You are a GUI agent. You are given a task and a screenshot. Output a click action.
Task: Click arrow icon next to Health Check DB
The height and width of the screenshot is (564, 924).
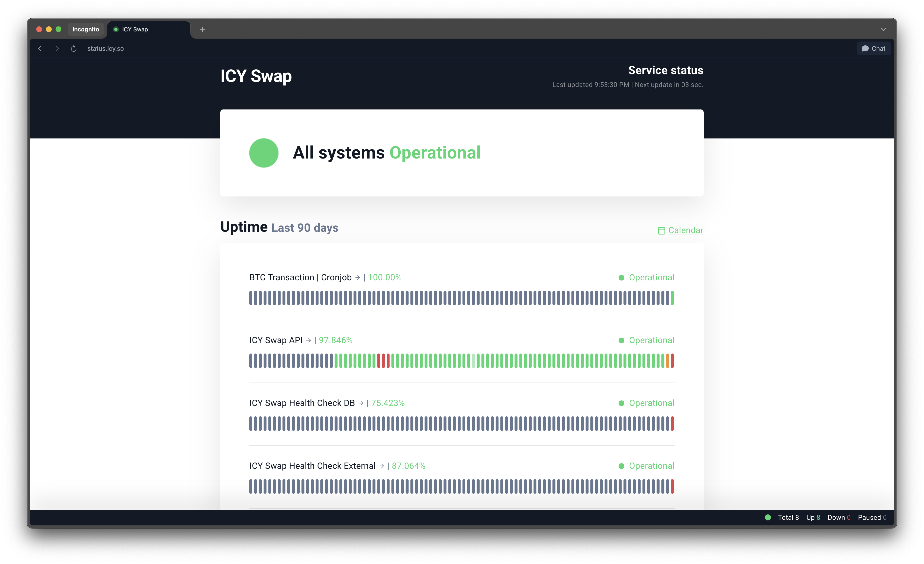361,403
